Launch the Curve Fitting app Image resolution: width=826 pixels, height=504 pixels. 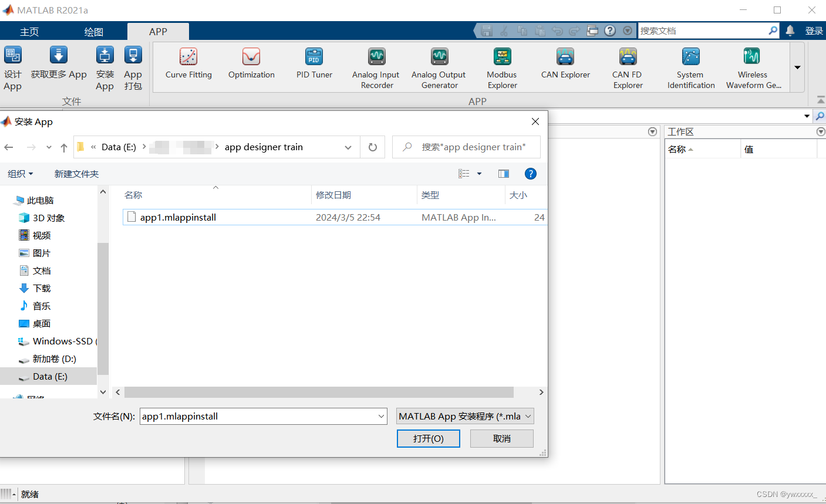(188, 63)
